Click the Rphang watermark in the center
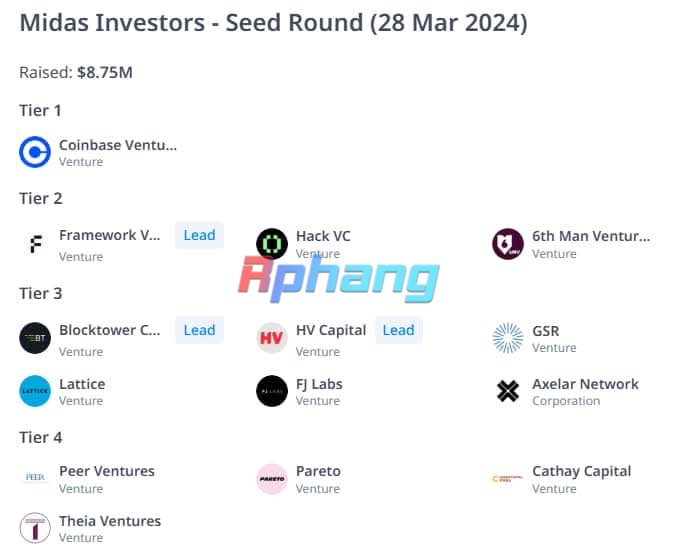The width and height of the screenshot is (677, 558). tap(339, 279)
